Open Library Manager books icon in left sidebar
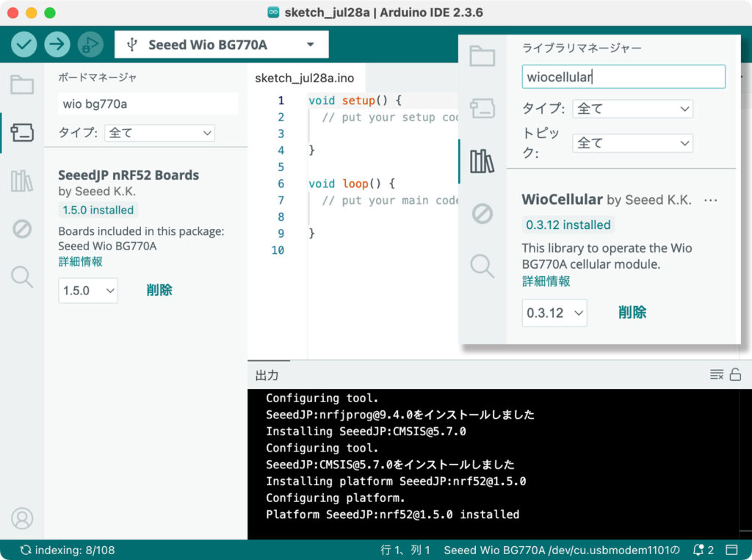Screen dimensions: 752x560 [22, 181]
